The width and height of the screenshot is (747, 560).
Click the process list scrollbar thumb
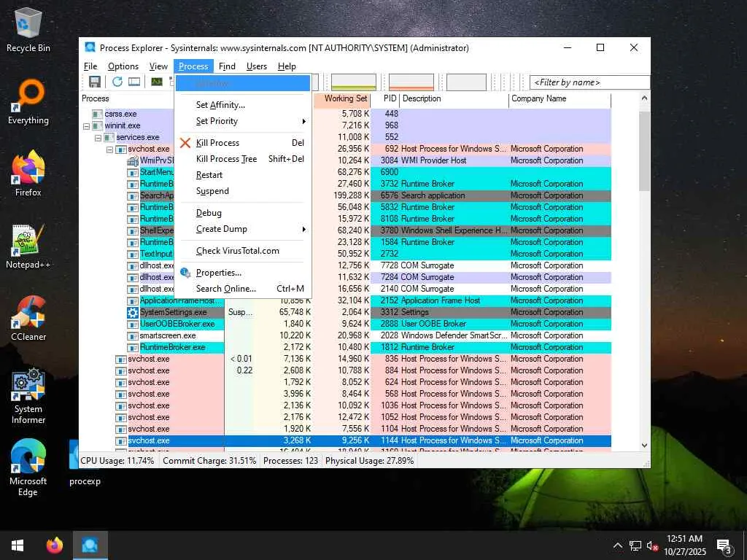click(644, 152)
